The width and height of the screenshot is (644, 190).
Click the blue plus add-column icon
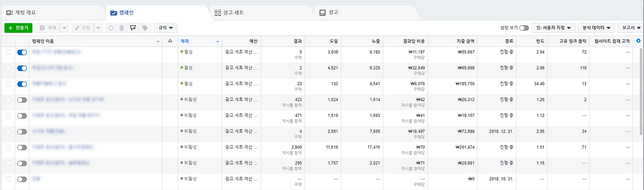click(x=638, y=41)
